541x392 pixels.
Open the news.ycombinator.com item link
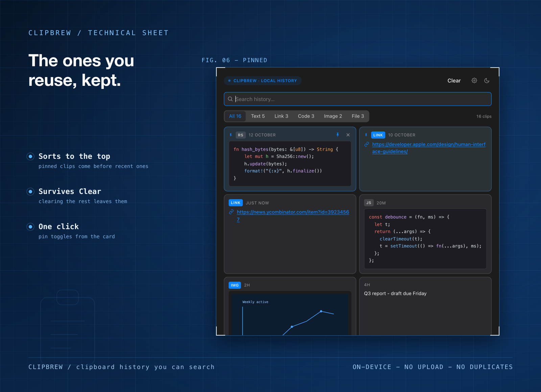point(293,216)
